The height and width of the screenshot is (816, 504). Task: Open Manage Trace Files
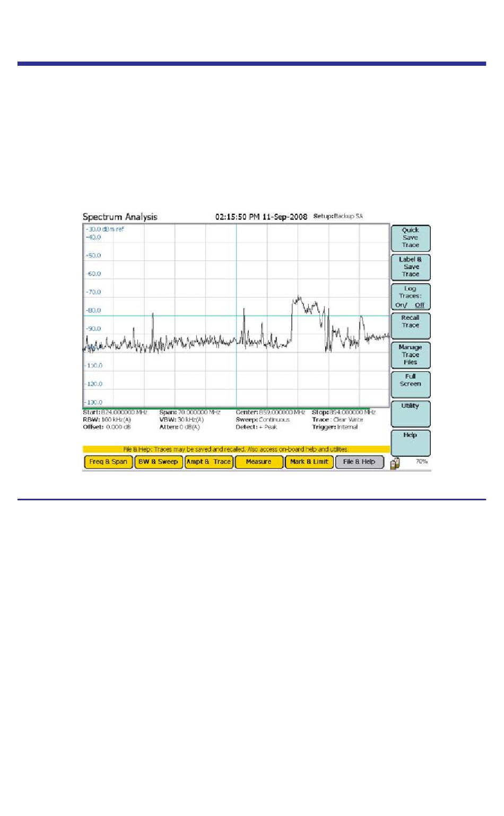[x=411, y=355]
